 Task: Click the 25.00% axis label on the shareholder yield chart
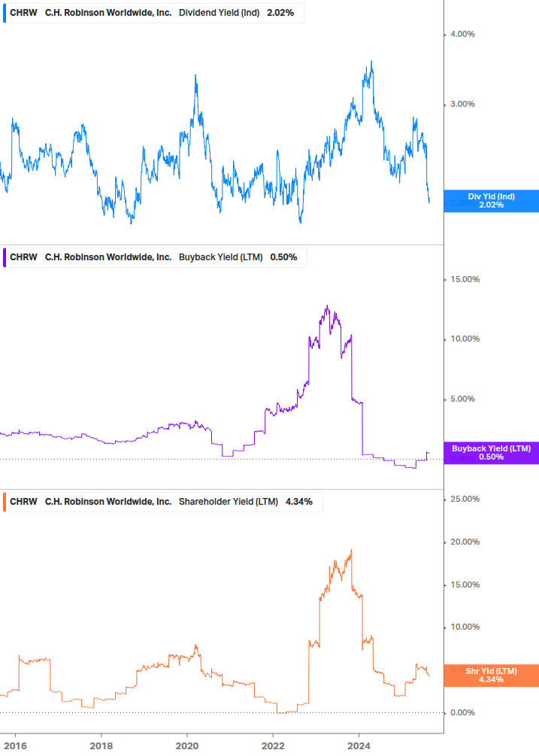(x=465, y=499)
